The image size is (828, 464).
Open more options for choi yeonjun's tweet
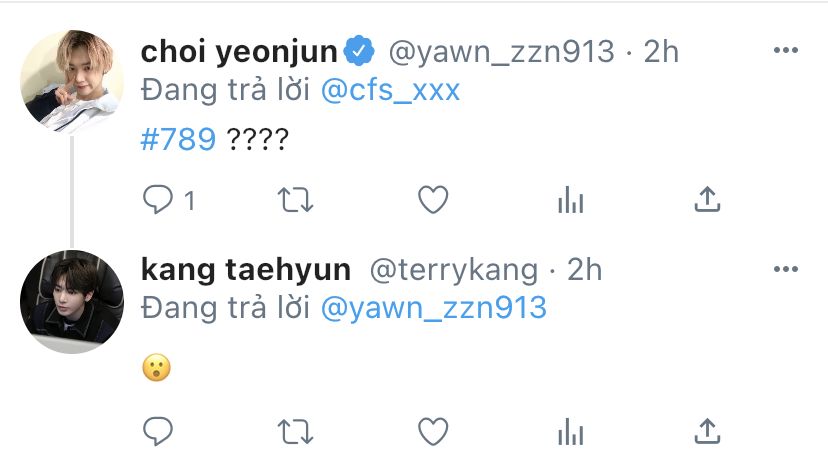[x=787, y=50]
